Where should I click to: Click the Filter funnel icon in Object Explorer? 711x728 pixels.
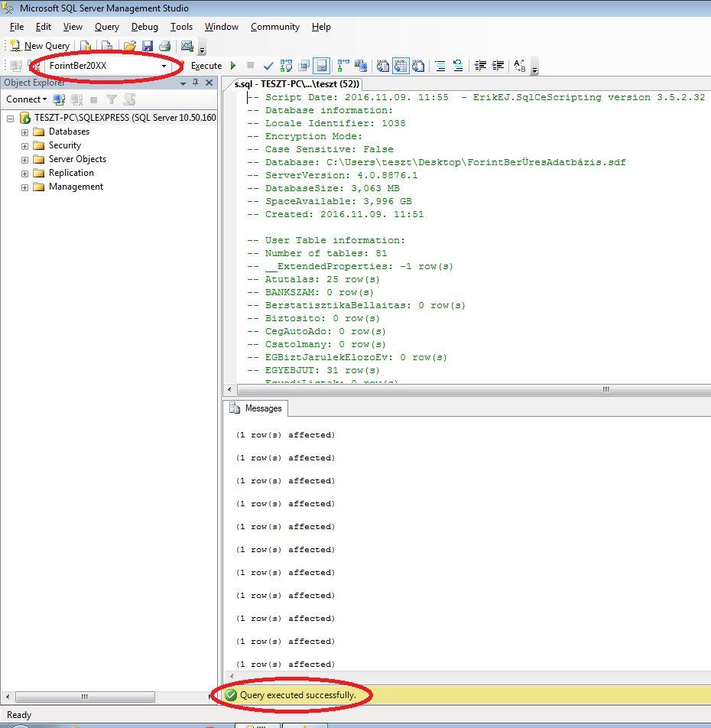pyautogui.click(x=112, y=99)
